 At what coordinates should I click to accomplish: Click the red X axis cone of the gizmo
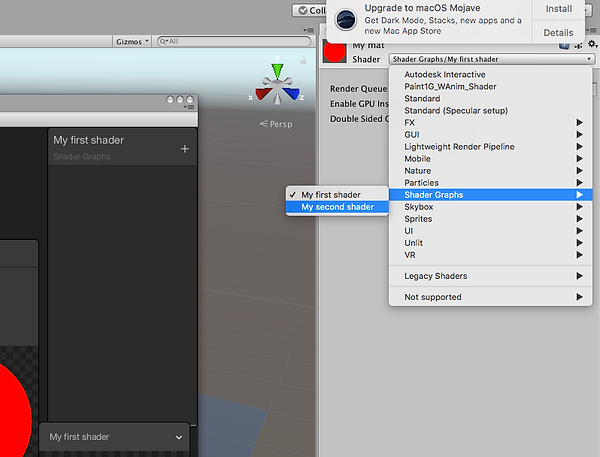(263, 93)
